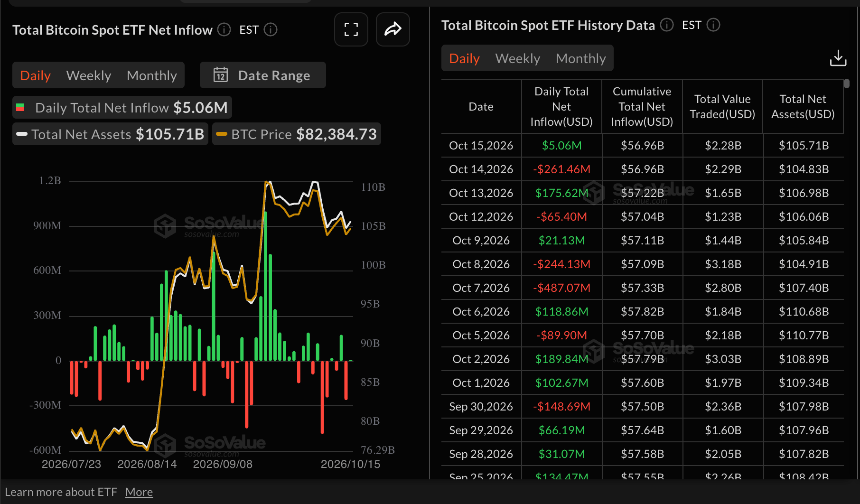Screen dimensions: 860x504
Task: Open the Date Range picker
Action: [263, 75]
